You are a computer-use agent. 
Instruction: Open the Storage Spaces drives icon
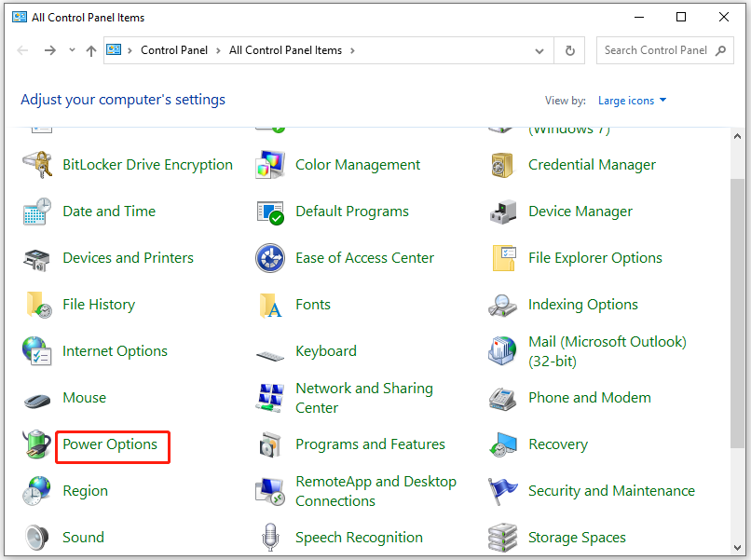[x=502, y=538]
